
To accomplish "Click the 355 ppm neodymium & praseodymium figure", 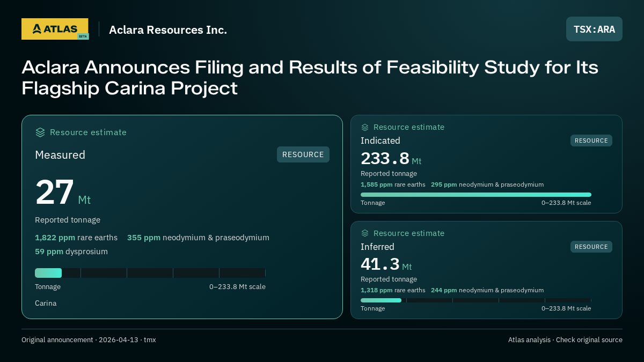I will [198, 238].
